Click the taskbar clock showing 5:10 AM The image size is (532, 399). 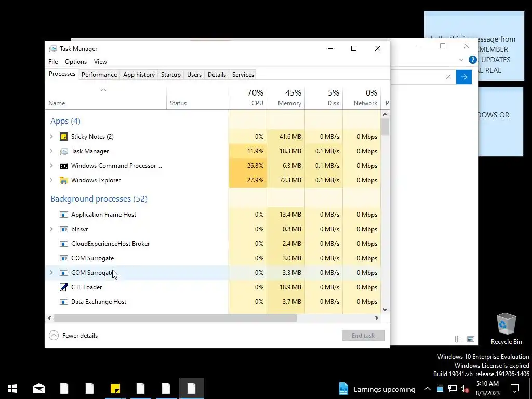(x=487, y=389)
